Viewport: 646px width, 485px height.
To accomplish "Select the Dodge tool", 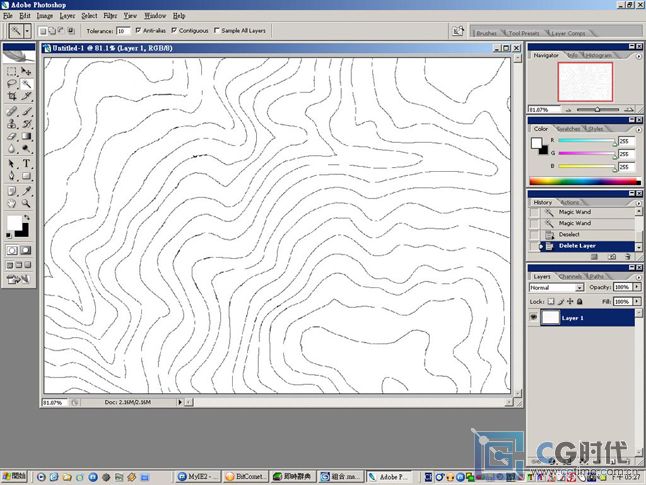I will coord(26,148).
